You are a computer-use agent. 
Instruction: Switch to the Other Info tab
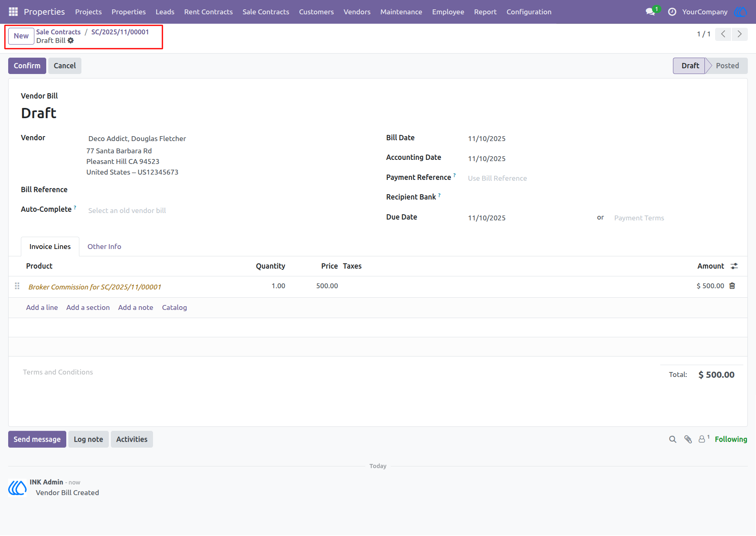point(104,247)
